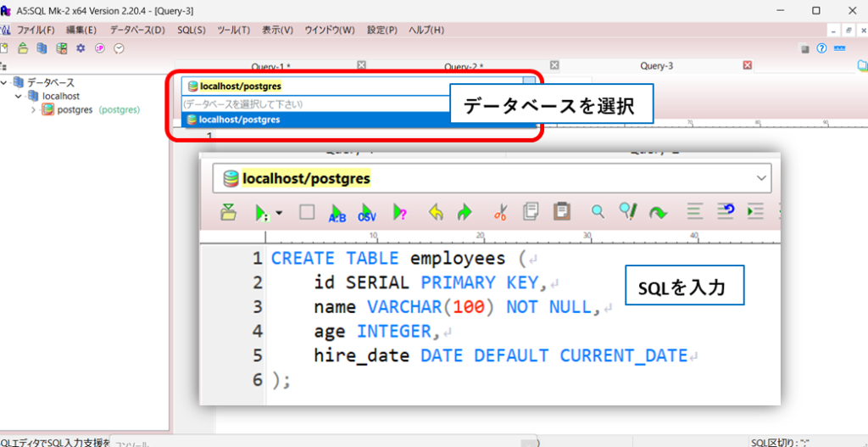Click the stop execution square button
This screenshot has width=868, height=447.
click(x=307, y=212)
